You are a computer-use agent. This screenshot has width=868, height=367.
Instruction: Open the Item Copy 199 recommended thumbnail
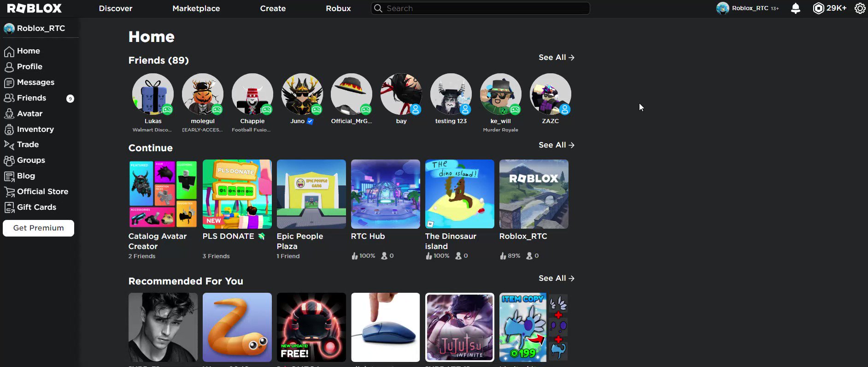pos(534,327)
